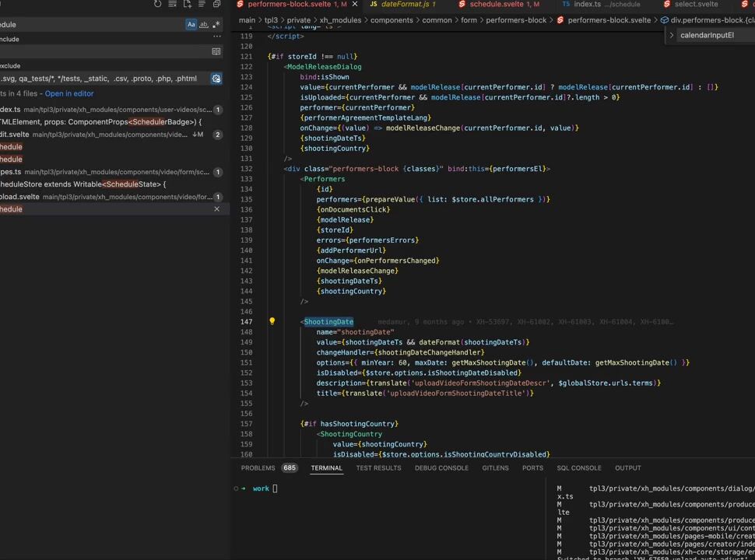Click breadcrumb 'private'
This screenshot has width=755, height=560.
299,20
